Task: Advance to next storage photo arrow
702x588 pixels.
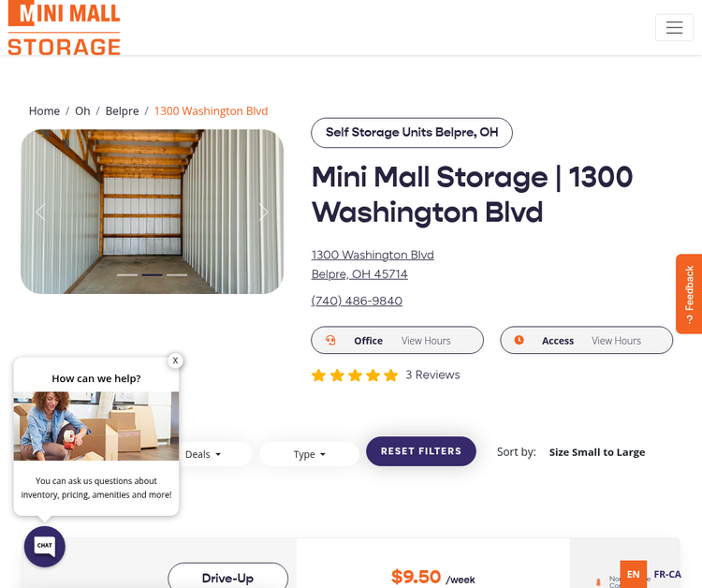Action: coord(264,213)
